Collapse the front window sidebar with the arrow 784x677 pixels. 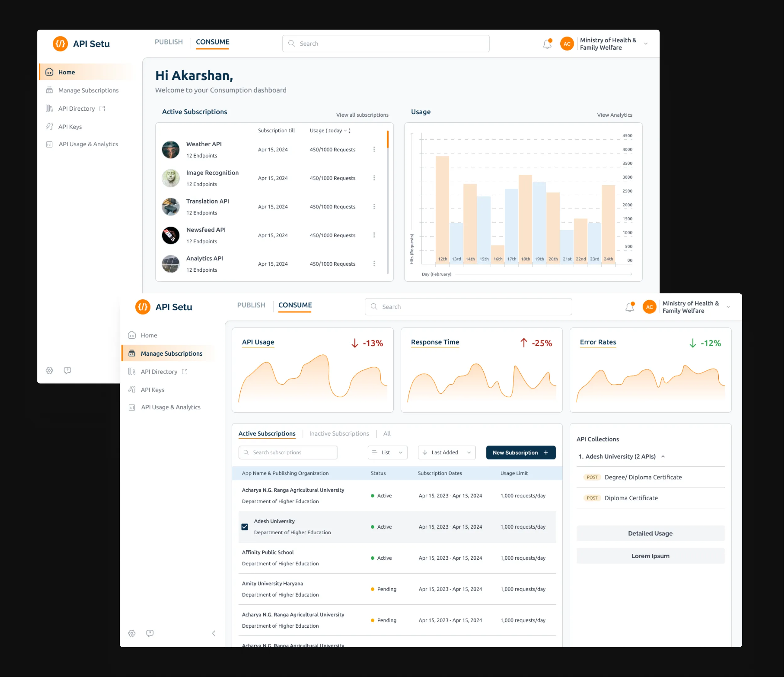point(214,633)
